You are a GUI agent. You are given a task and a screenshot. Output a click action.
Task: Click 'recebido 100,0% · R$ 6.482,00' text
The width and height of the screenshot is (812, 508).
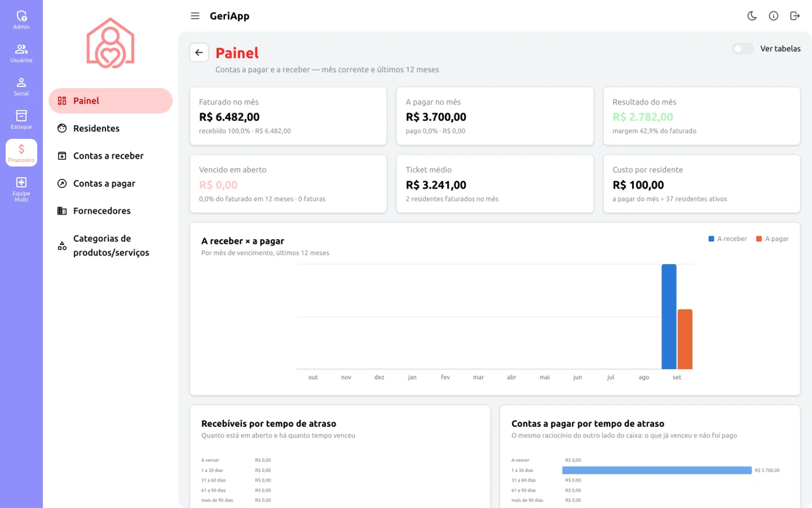245,131
